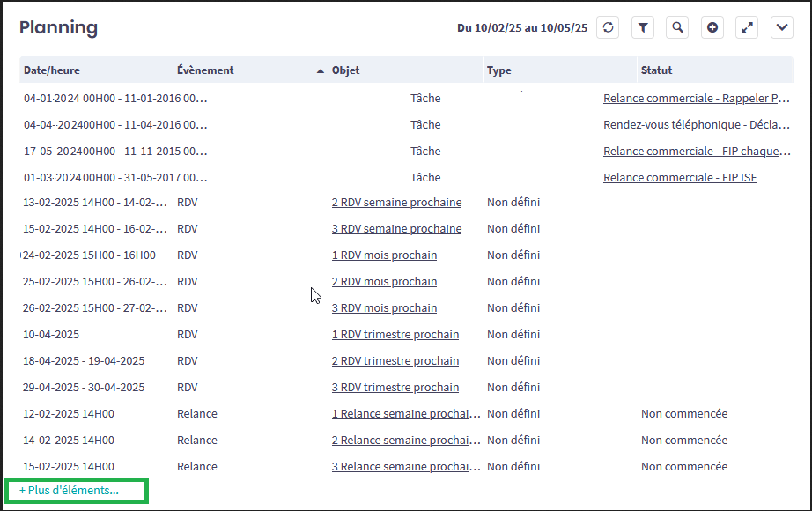This screenshot has height=511, width=812.
Task: Open "2 RDV semaine prochaine" link
Action: pos(396,203)
